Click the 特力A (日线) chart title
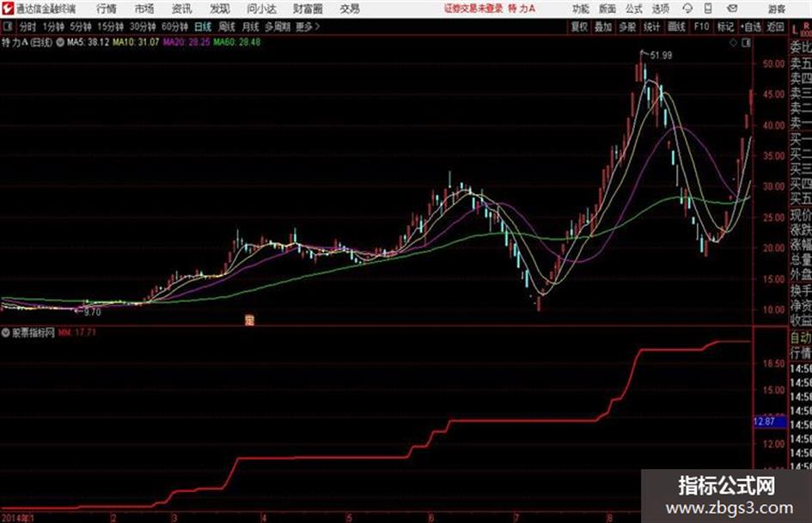The width and height of the screenshot is (812, 523). (x=27, y=42)
